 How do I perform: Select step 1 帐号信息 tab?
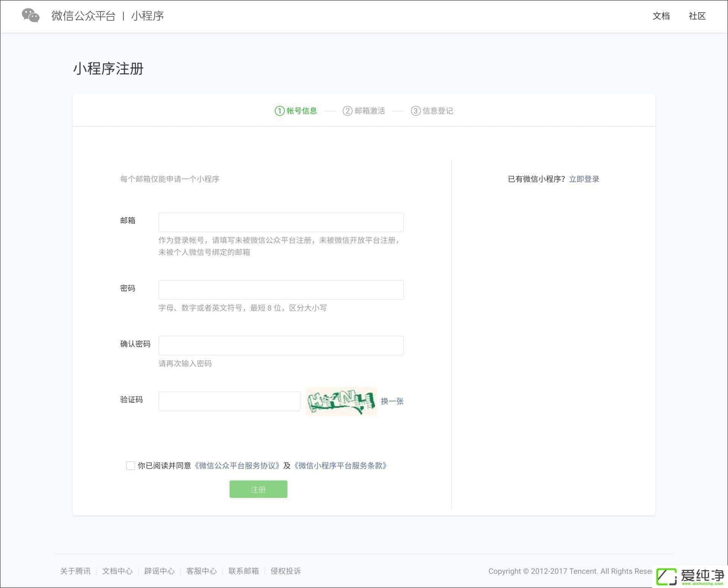296,111
